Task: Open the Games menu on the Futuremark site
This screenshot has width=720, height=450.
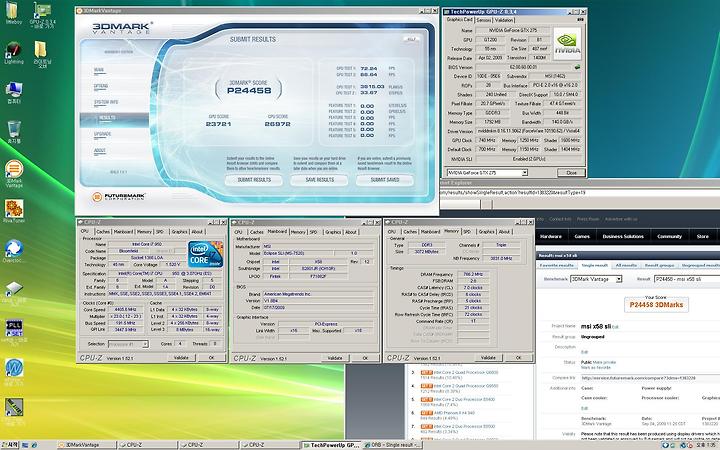Action: tap(582, 236)
